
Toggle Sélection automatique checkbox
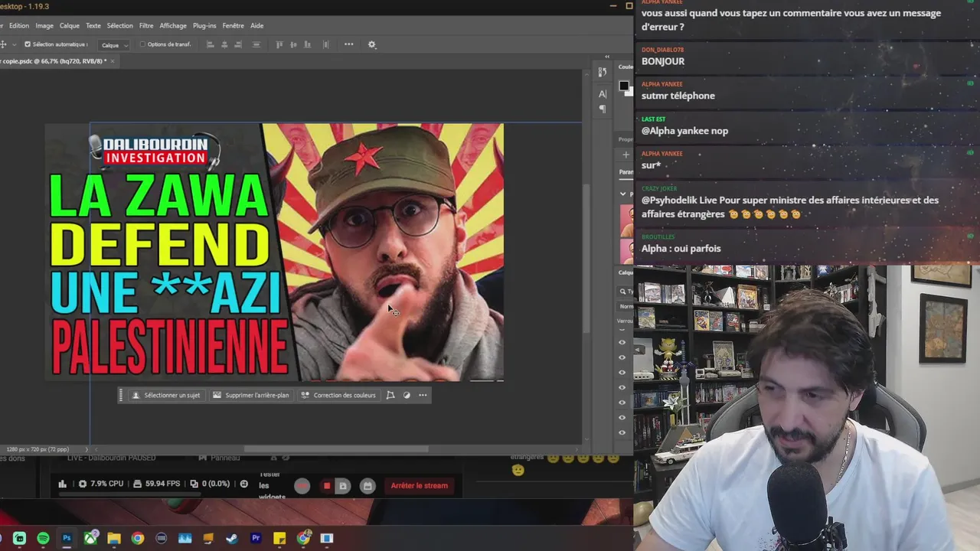point(28,44)
